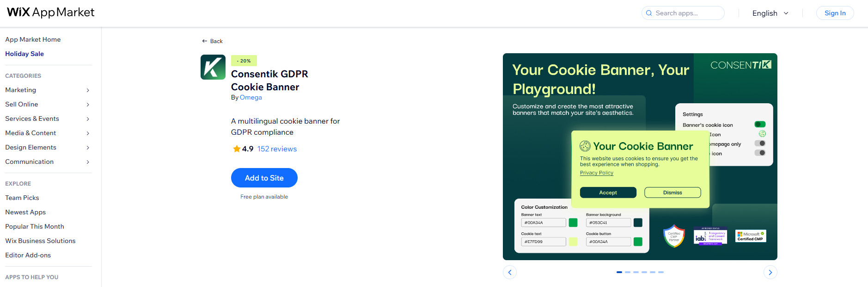
Task: Click the first carousel pagination dot
Action: click(x=619, y=272)
